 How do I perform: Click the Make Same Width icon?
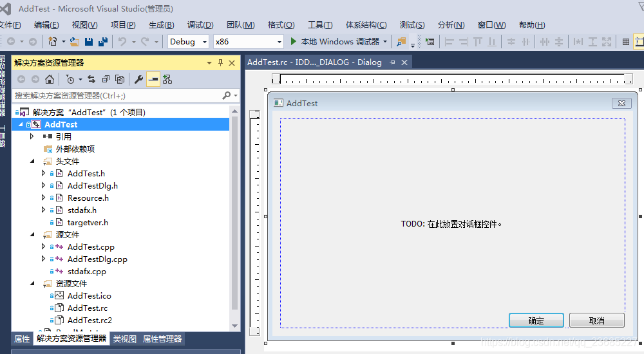578,41
